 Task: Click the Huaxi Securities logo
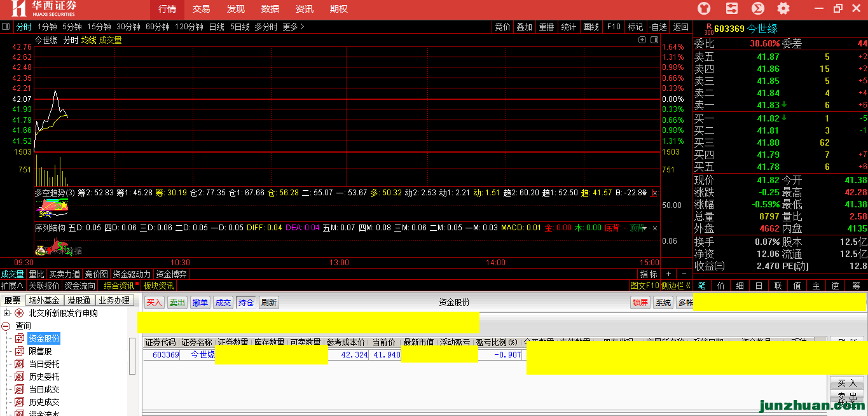(x=44, y=9)
